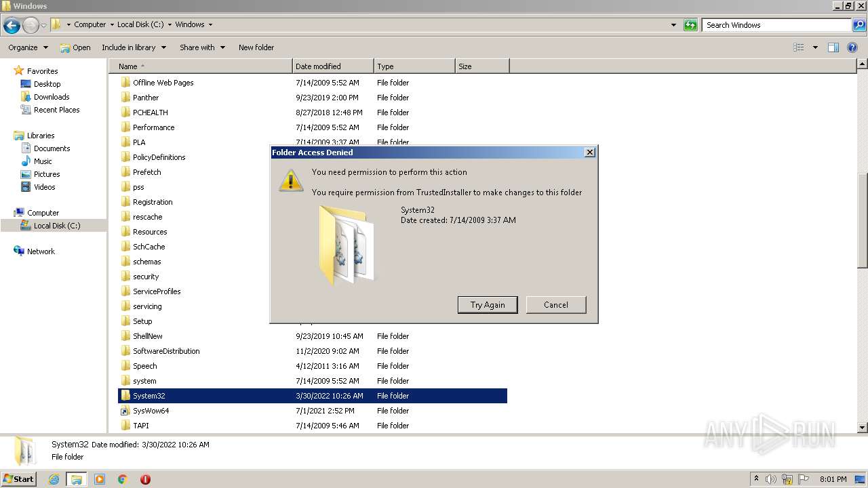Click the search magnifier icon

coord(859,25)
